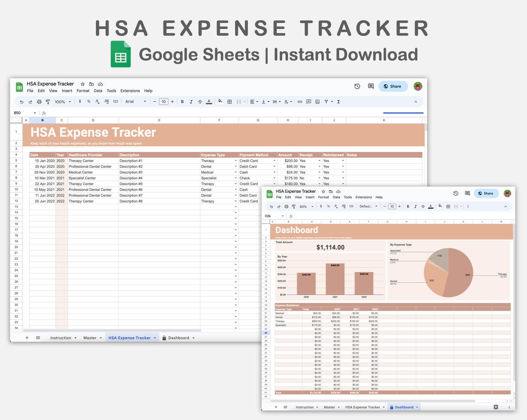Click the Paint format icon

47,102
